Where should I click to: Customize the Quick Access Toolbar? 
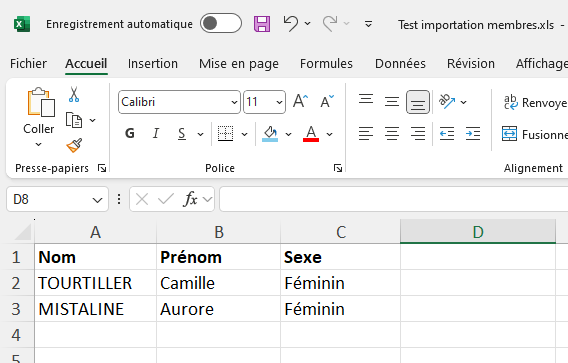pyautogui.click(x=368, y=24)
